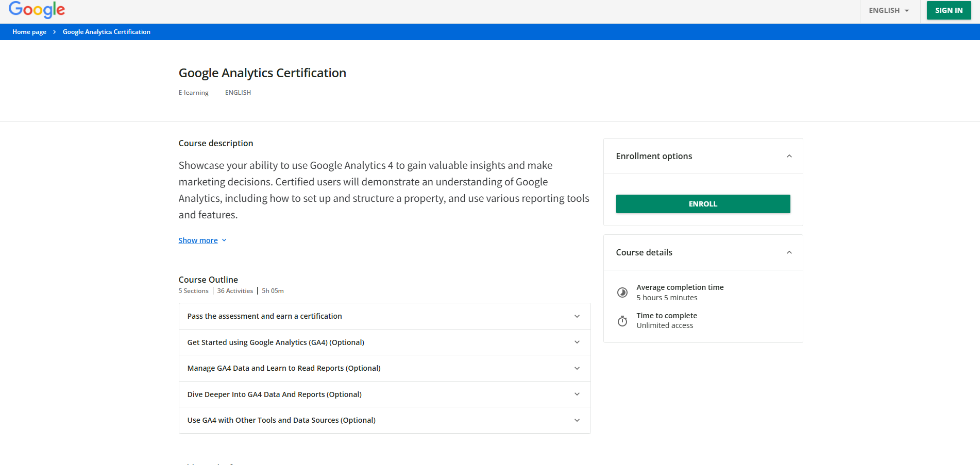Open the ENGLISH language dropdown

tap(889, 10)
